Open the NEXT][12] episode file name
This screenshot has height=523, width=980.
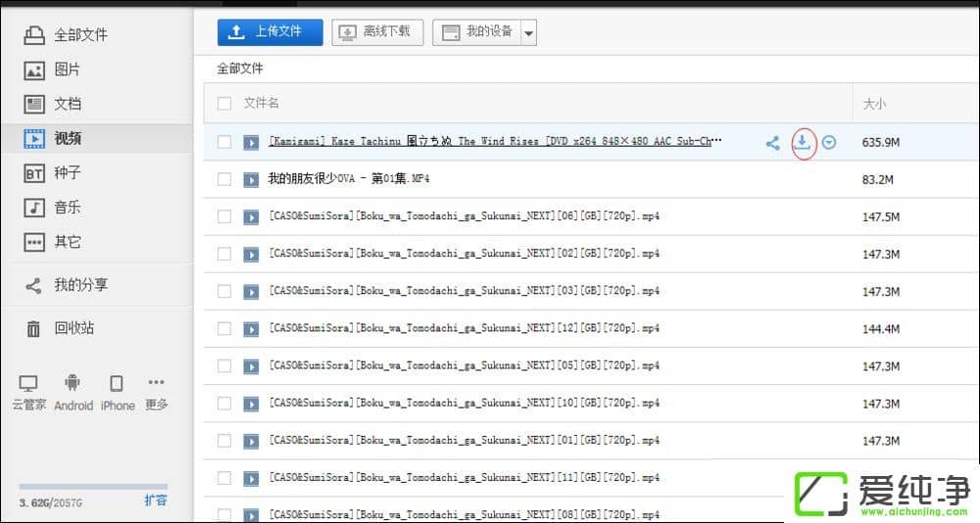tap(465, 328)
